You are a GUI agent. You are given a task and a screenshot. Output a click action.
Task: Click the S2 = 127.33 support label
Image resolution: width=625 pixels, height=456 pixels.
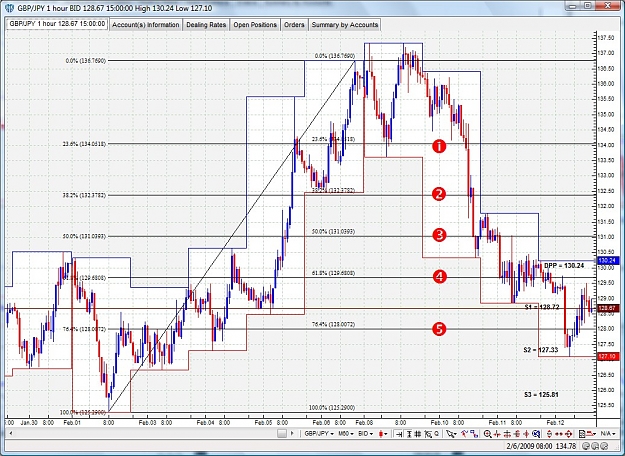point(541,350)
